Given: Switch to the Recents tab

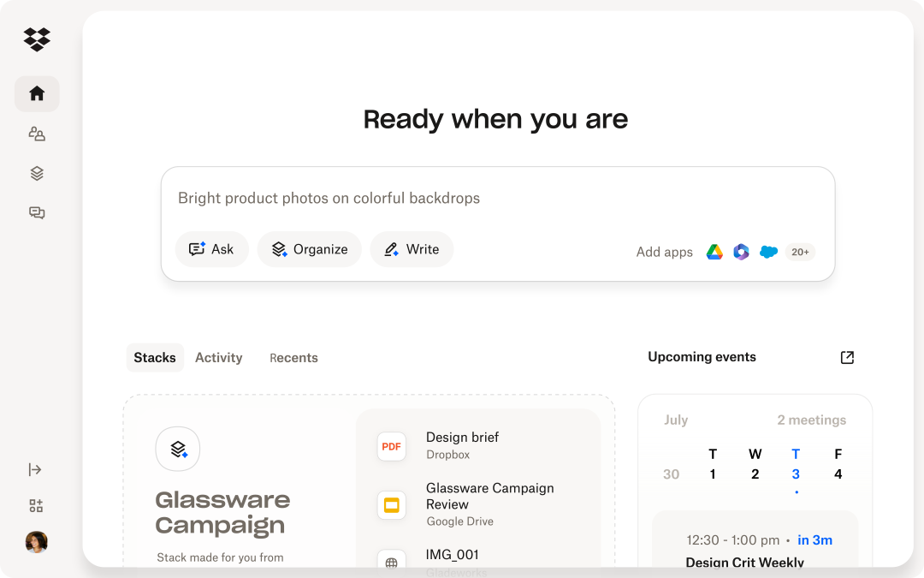Looking at the screenshot, I should coord(293,358).
